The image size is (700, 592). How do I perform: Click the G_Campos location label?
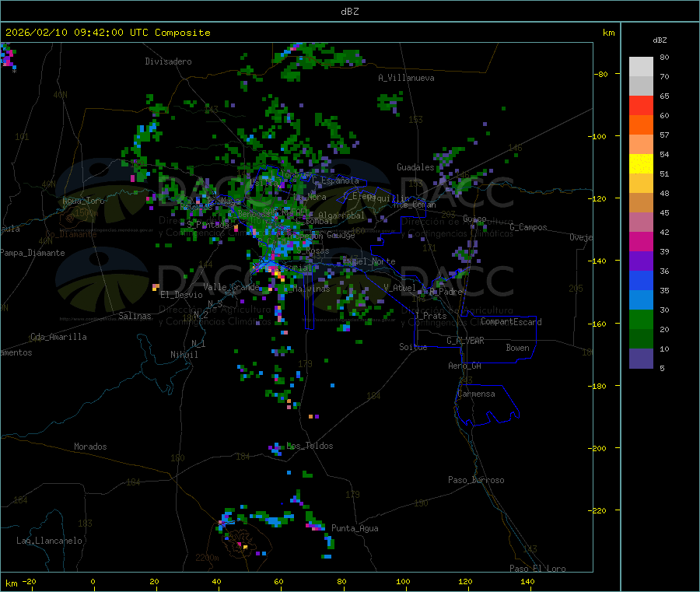coord(529,227)
